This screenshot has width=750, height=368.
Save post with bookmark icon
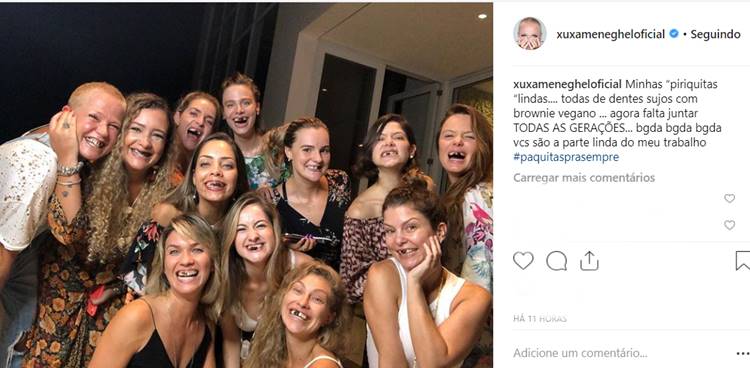pyautogui.click(x=743, y=261)
